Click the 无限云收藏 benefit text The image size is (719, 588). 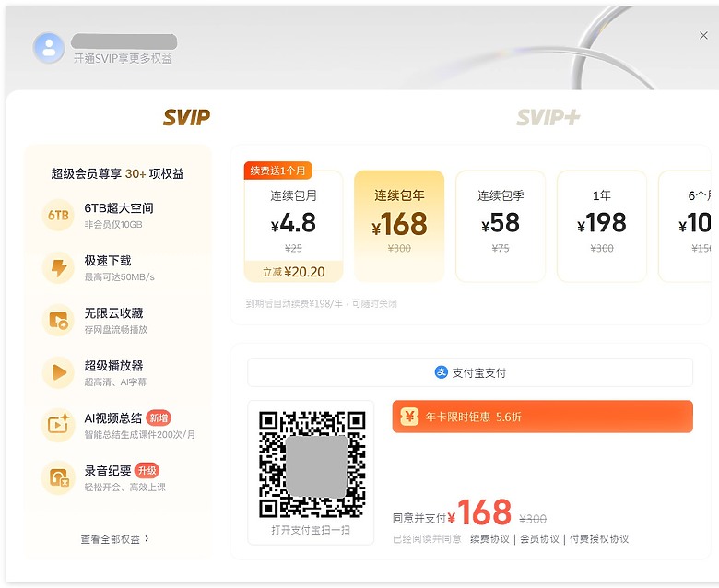113,313
